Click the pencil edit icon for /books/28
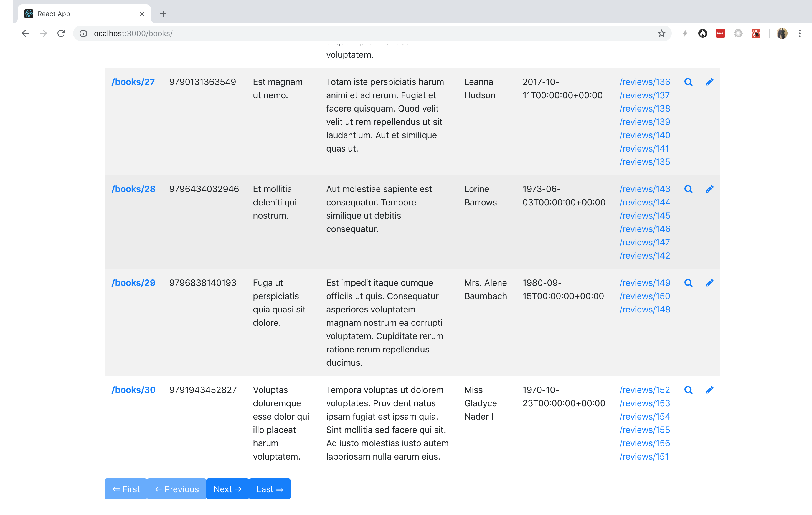 point(710,189)
